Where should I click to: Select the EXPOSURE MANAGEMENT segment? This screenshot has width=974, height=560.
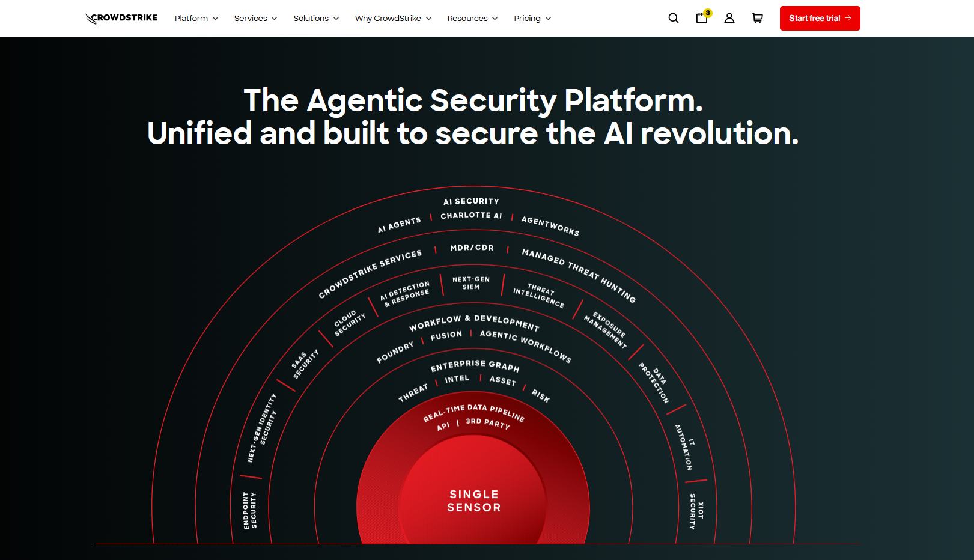pos(606,329)
